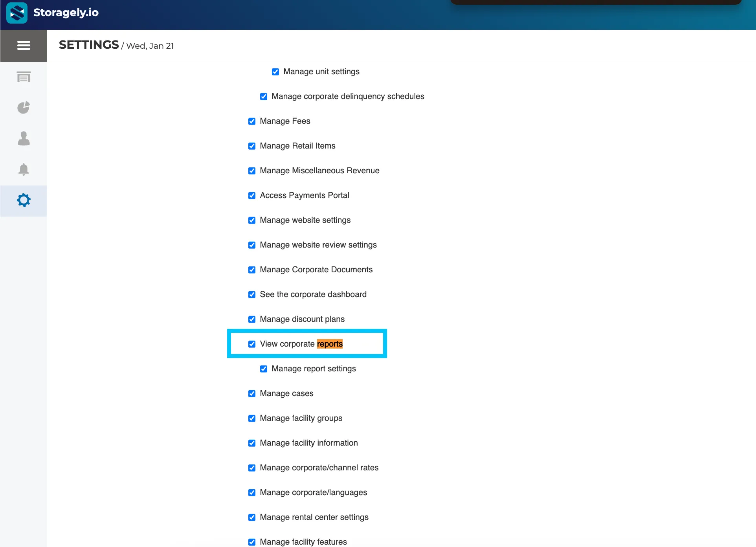
Task: Uncheck View corporate reports checkbox
Action: click(252, 344)
